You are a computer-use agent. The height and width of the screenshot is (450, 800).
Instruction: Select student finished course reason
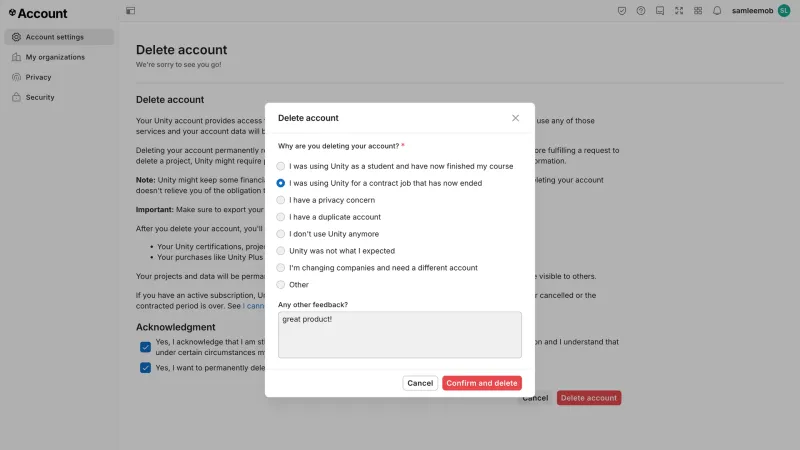click(281, 166)
